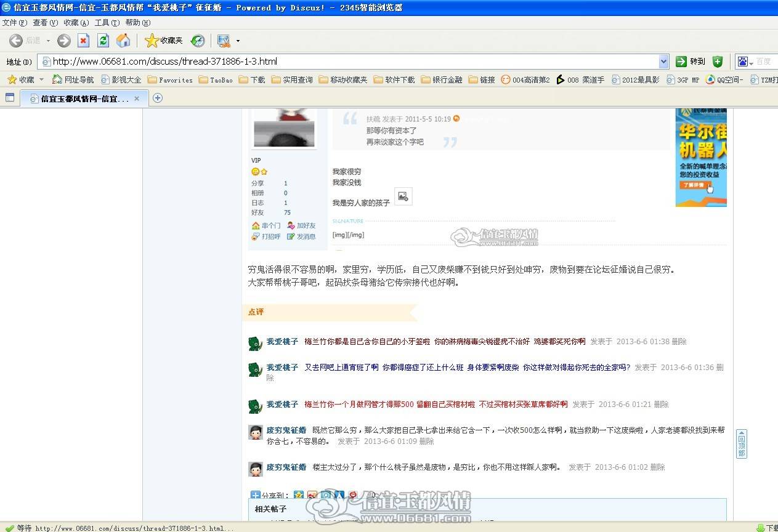
Task: Click the Forward arrow icon
Action: 64,41
